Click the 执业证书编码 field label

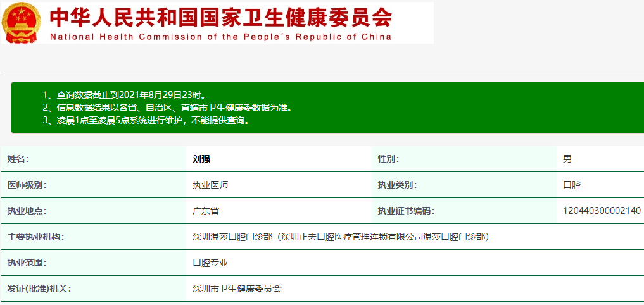(406, 211)
